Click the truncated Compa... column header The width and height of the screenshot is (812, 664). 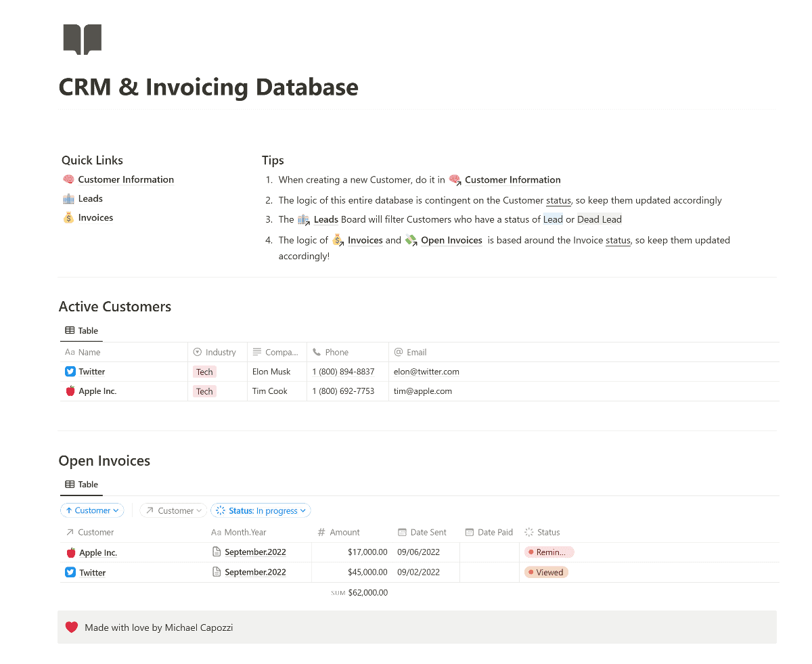tap(277, 352)
